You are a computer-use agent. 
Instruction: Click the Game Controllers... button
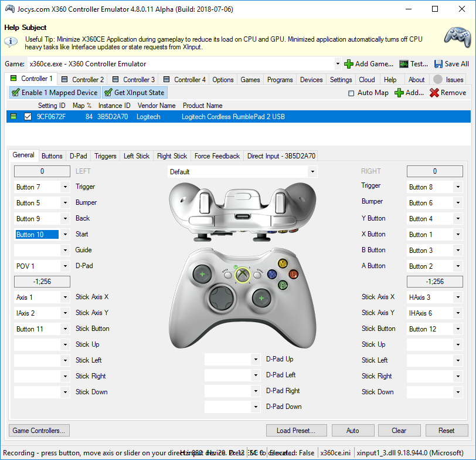click(39, 431)
